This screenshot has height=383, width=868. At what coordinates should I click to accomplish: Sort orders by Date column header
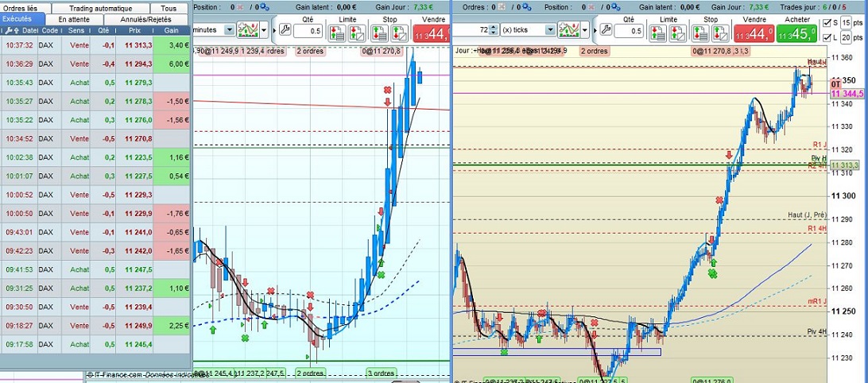[30, 30]
